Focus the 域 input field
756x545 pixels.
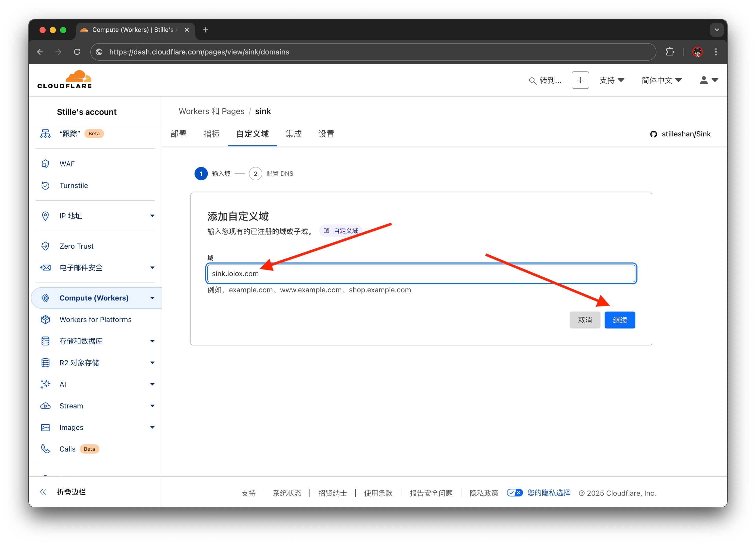tap(421, 274)
